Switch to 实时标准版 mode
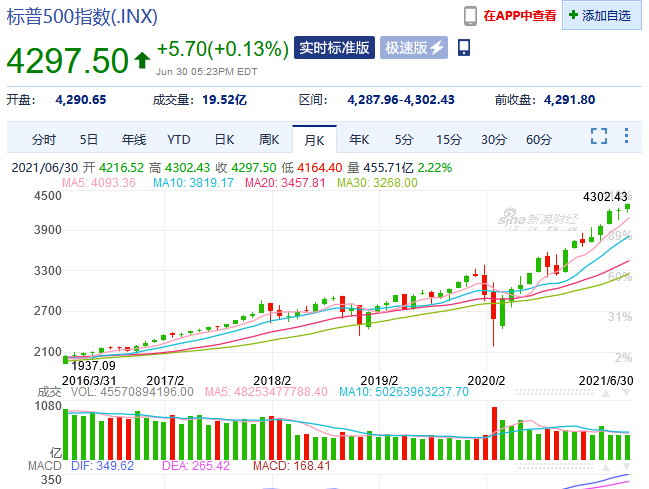The height and width of the screenshot is (489, 649). pyautogui.click(x=334, y=48)
